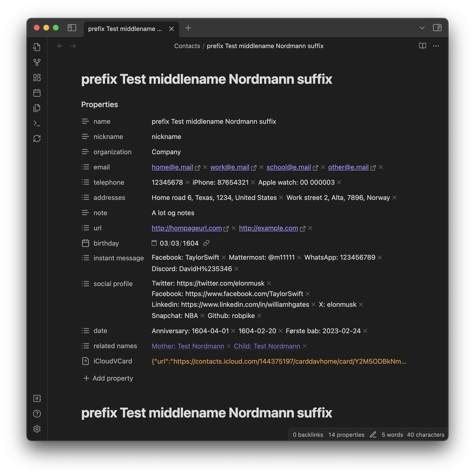Open Obsidian settings gear
The image size is (475, 476).
click(37, 429)
